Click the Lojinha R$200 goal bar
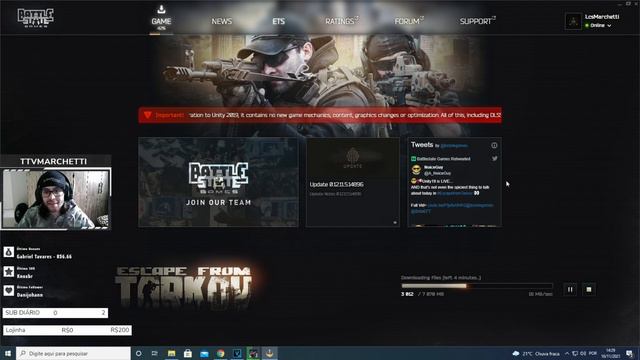Screen dimensions: 640x360 pos(67,330)
